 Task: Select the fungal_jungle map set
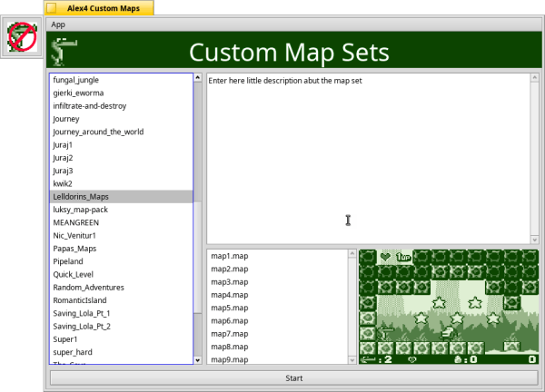76,80
